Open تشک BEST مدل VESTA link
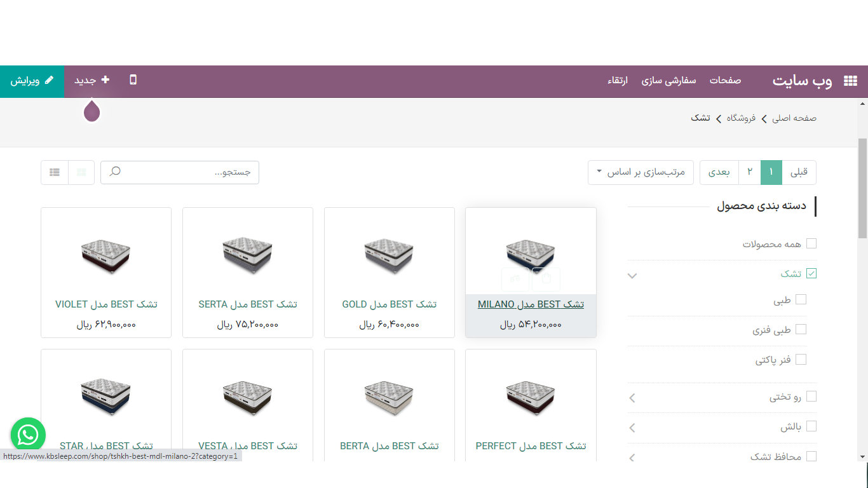The image size is (868, 488). point(248,446)
